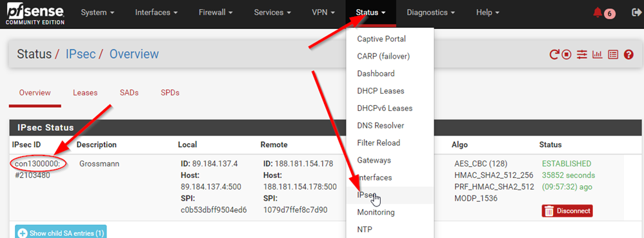Image resolution: width=644 pixels, height=238 pixels.
Task: Open the VPN dropdown menu
Action: (323, 13)
